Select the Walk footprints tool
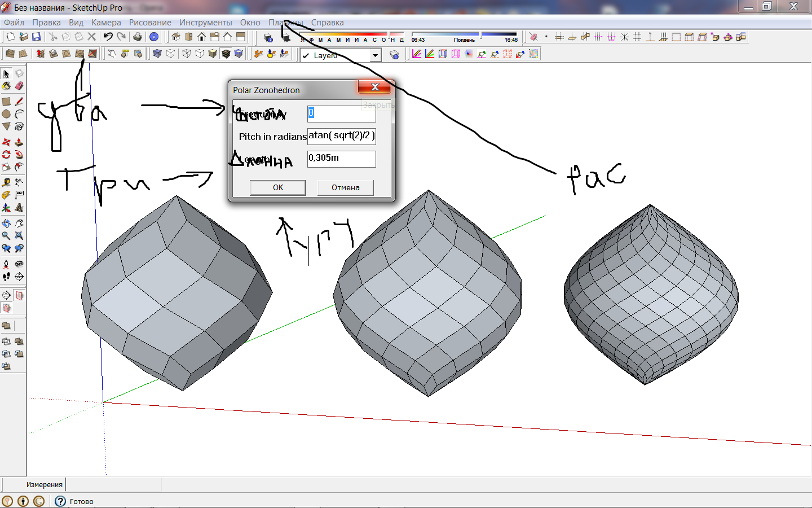 [x=6, y=277]
